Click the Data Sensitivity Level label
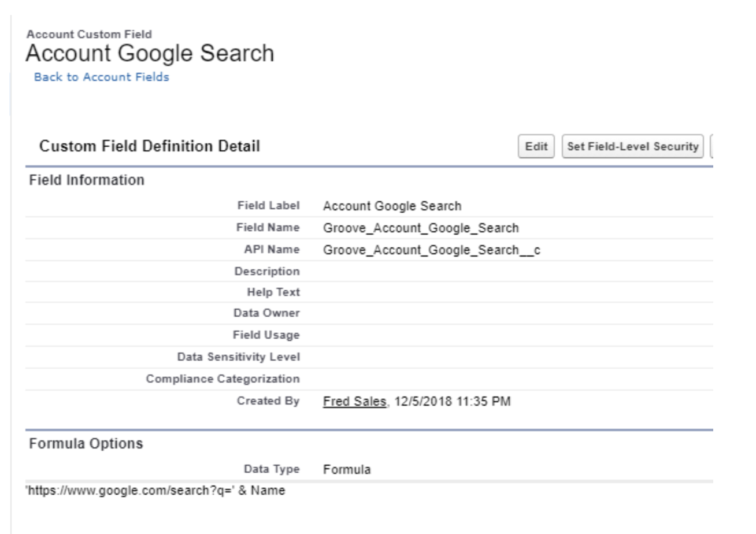756x534 pixels. point(238,357)
